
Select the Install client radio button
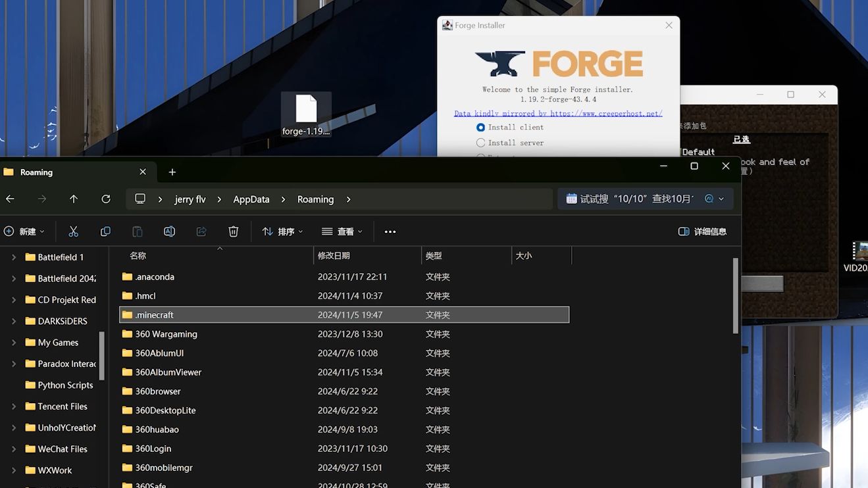(x=480, y=127)
